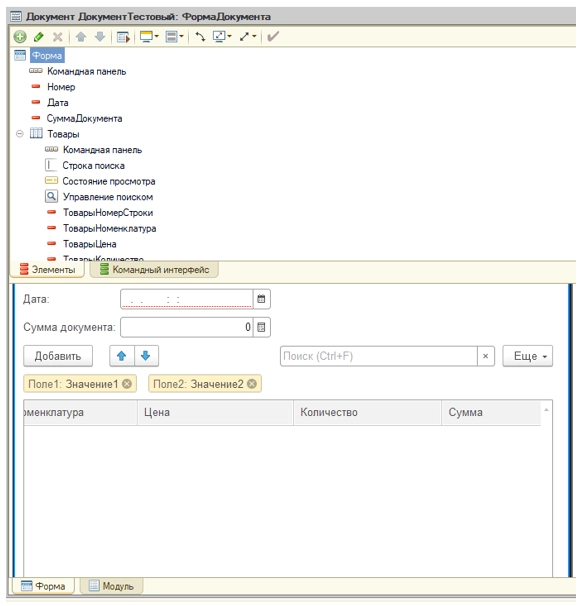Image resolution: width=581 pixels, height=606 pixels.
Task: Collapse the Товары tree node
Action: tap(20, 134)
